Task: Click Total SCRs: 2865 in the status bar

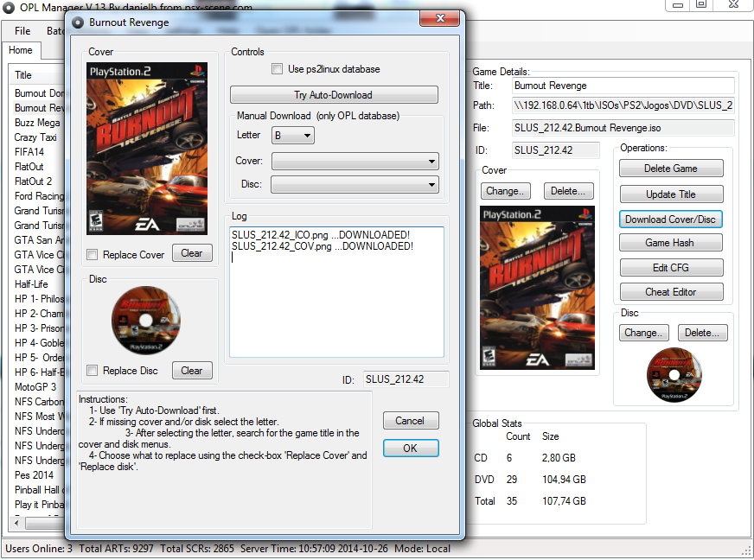Action: click(197, 549)
